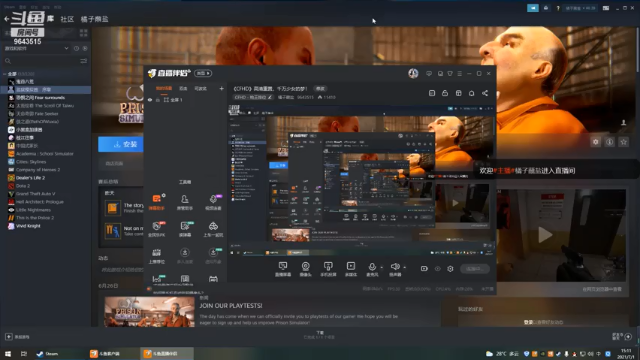Screen dimensions: 640x360
Task: Open the Steam 库 tab
Action: click(51, 19)
